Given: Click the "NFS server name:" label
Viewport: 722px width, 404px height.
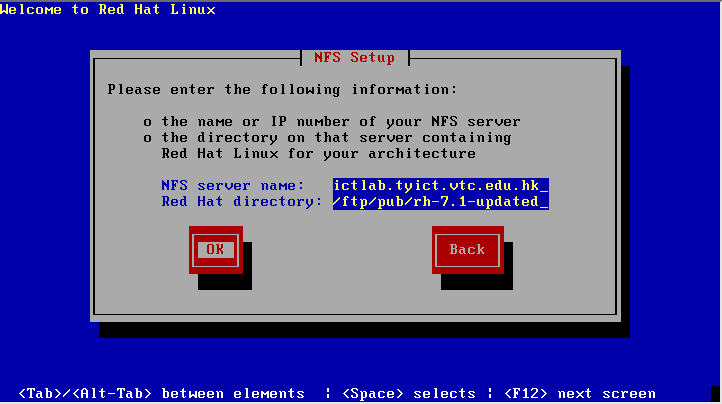Looking at the screenshot, I should click(x=233, y=186).
